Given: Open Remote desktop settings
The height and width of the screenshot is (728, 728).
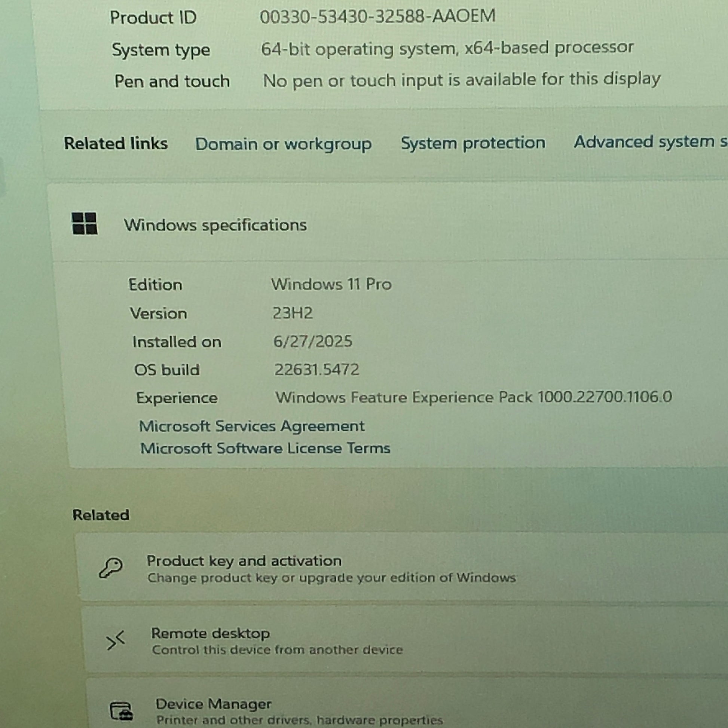Looking at the screenshot, I should [x=210, y=633].
